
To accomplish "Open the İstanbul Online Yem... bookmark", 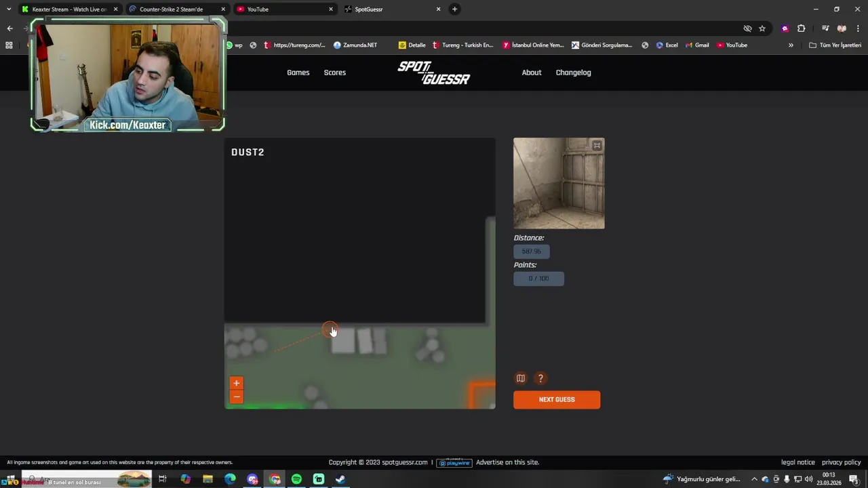I will tap(533, 45).
